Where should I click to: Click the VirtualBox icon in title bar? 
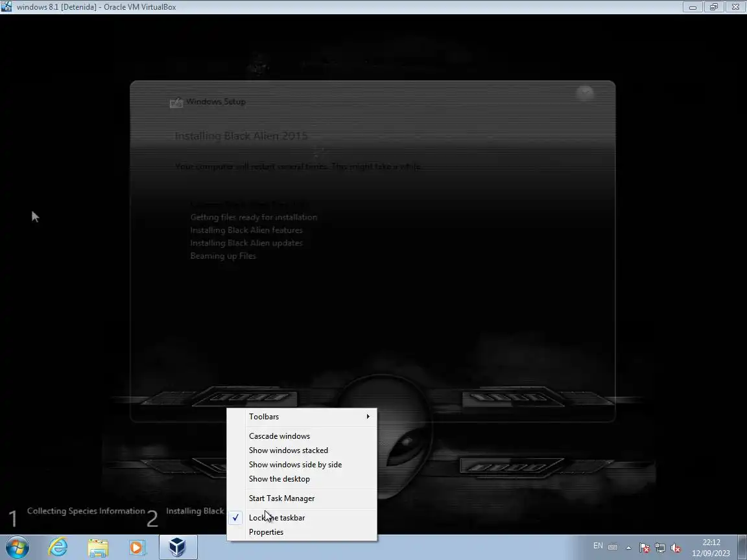(x=6, y=6)
